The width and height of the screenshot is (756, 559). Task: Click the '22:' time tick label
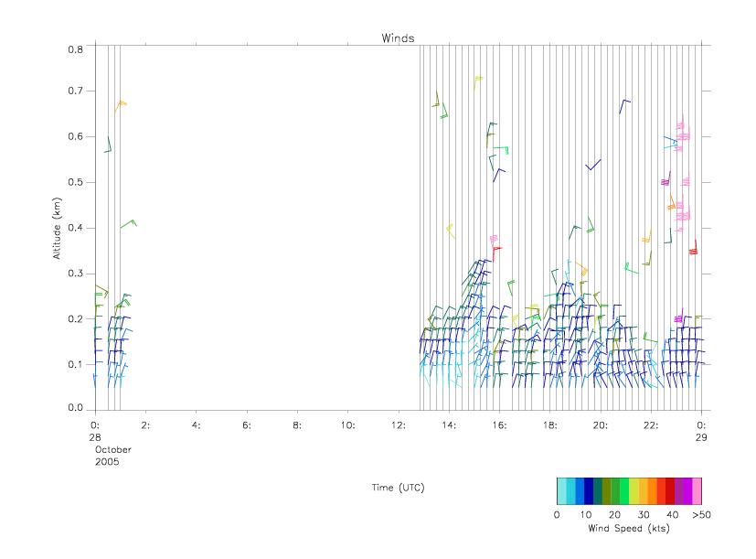coord(651,425)
